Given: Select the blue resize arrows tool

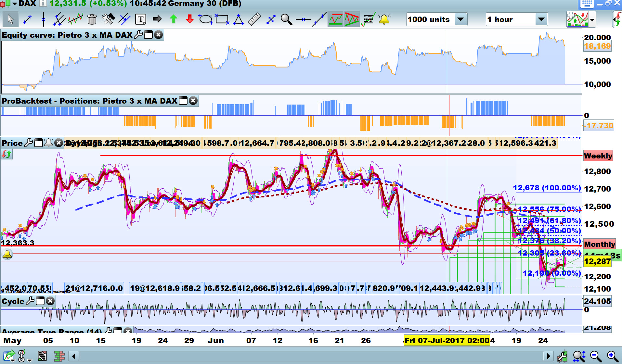Looking at the screenshot, I should [x=271, y=19].
